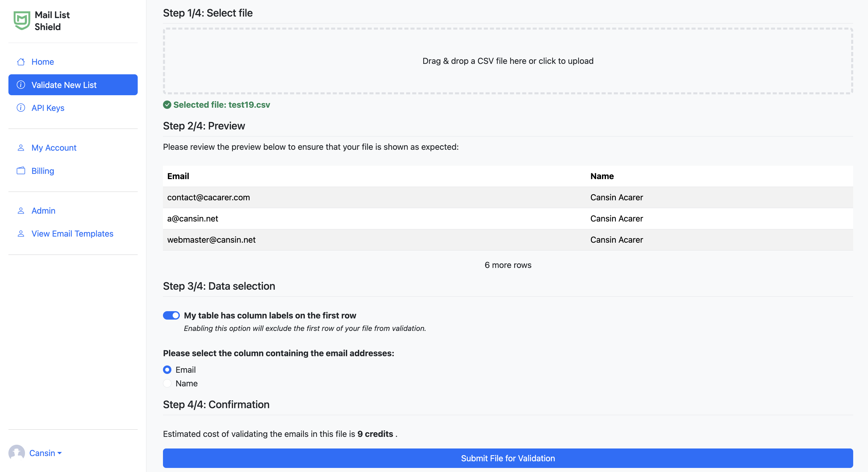This screenshot has height=472, width=868.
Task: Select the Email radio button
Action: [167, 370]
